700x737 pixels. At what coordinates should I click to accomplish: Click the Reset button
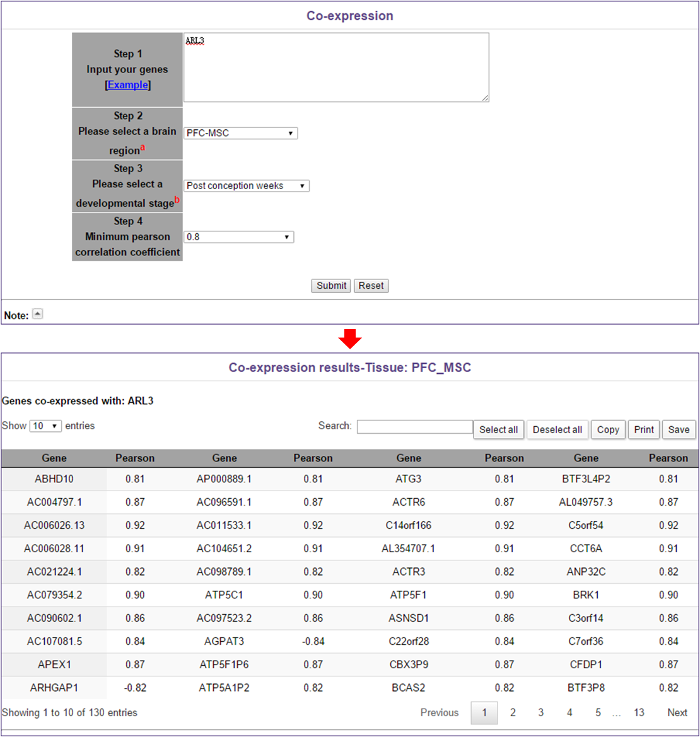pos(371,286)
